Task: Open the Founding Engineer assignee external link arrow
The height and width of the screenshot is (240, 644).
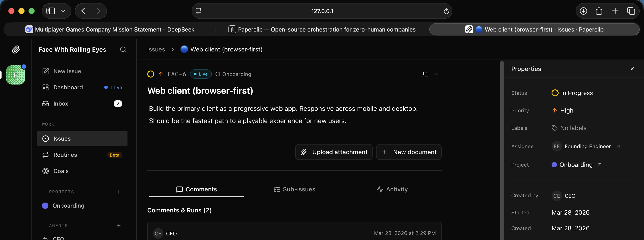Action: pyautogui.click(x=618, y=146)
